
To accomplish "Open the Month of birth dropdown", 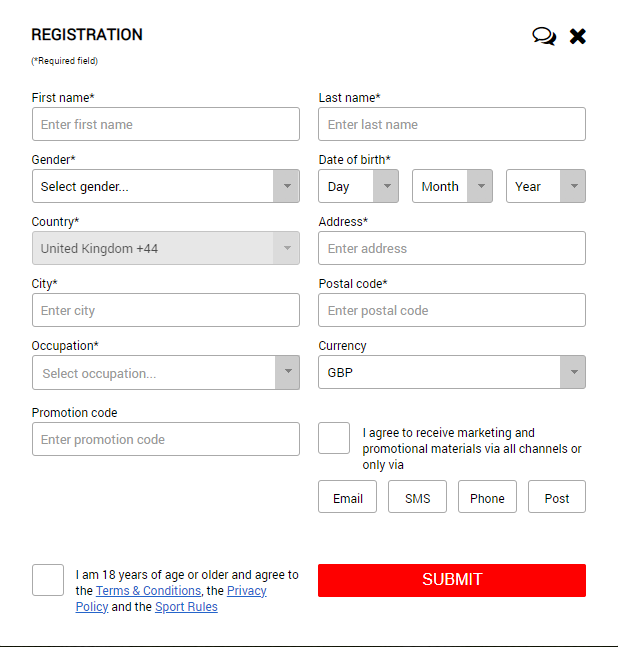I will [452, 186].
